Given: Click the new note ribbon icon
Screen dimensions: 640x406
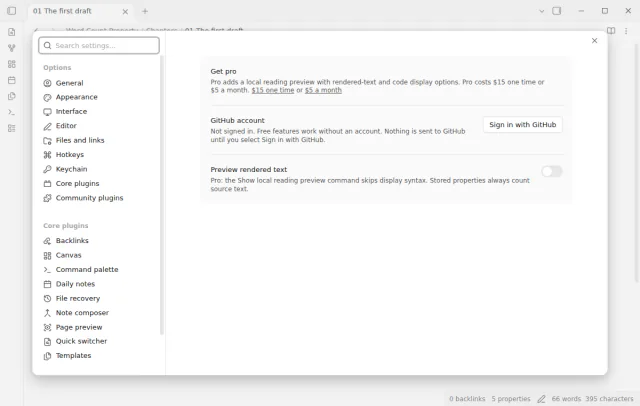Looking at the screenshot, I should pos(12,32).
